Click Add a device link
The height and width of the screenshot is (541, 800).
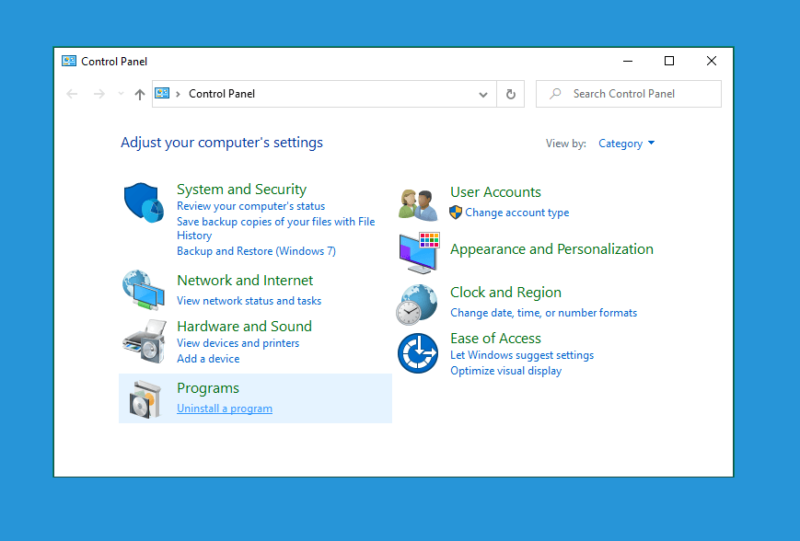[x=208, y=359]
